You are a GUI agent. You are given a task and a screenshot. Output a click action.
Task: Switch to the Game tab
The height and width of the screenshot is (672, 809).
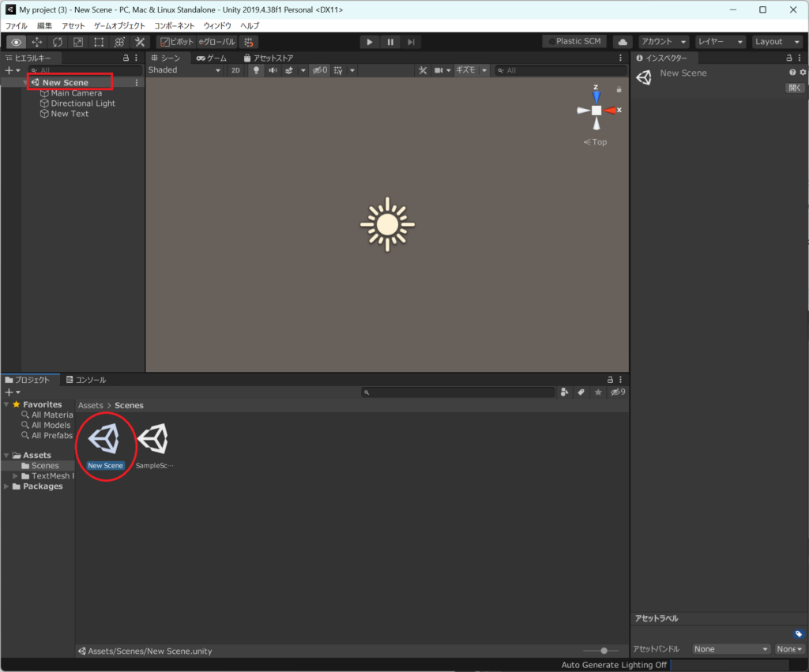click(x=212, y=58)
